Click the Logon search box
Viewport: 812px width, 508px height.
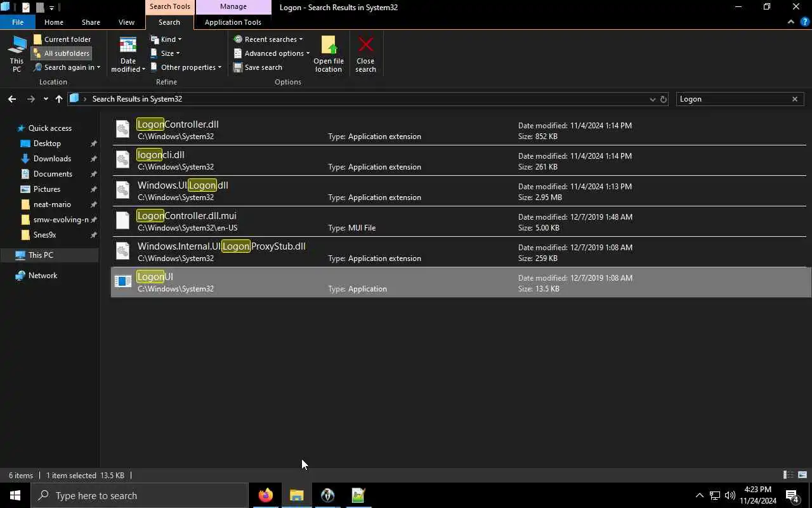(x=733, y=99)
